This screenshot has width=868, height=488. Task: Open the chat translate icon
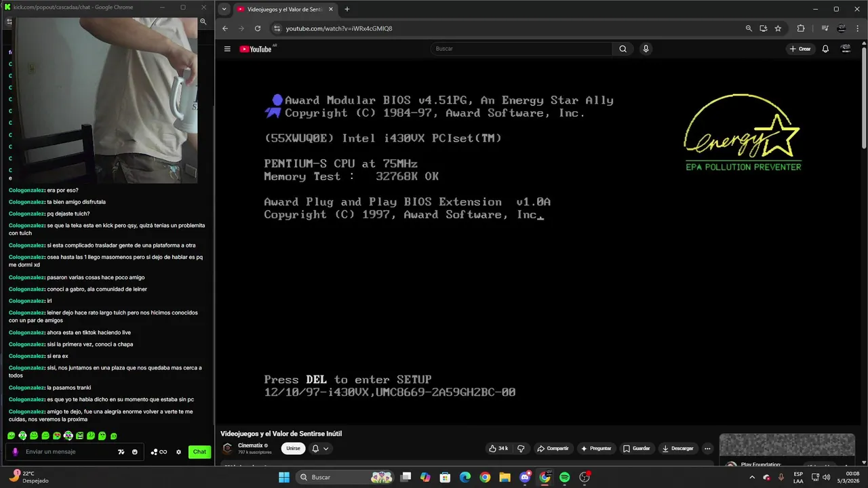[121, 452]
